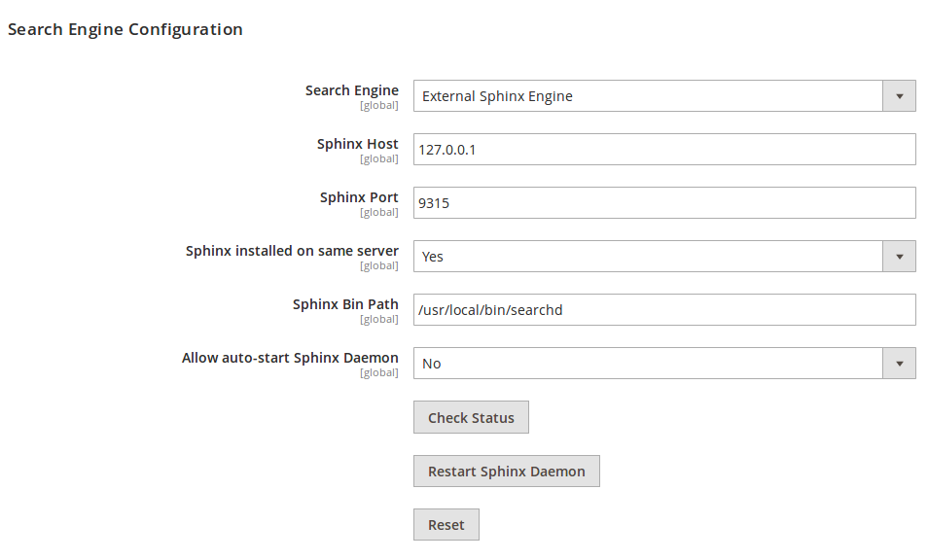Click the Reset button
928x560 pixels.
click(446, 524)
